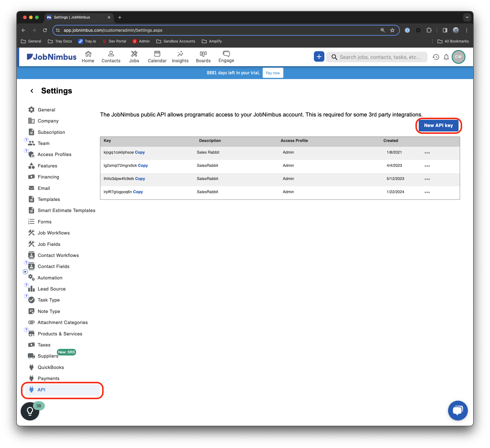Viewport: 490px width, 448px height.
Task: Click the New API key button
Action: 438,125
